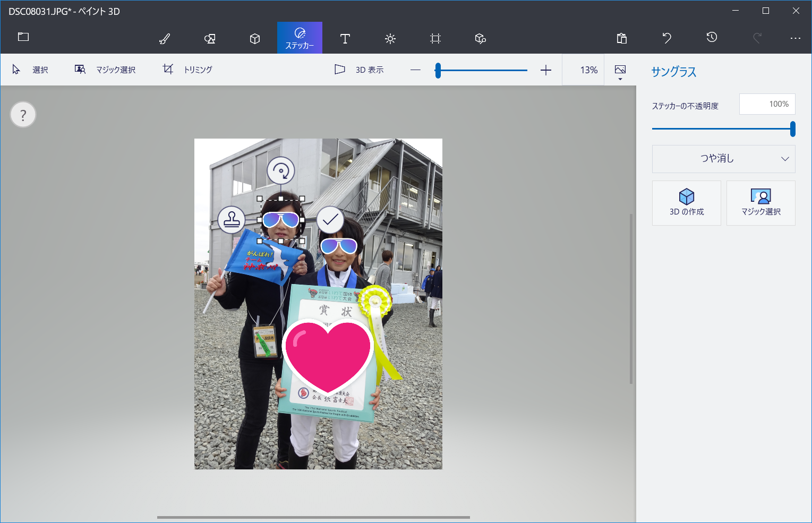Screen dimensions: 812x523
Task: Click the 3D の作成 button
Action: click(x=686, y=203)
